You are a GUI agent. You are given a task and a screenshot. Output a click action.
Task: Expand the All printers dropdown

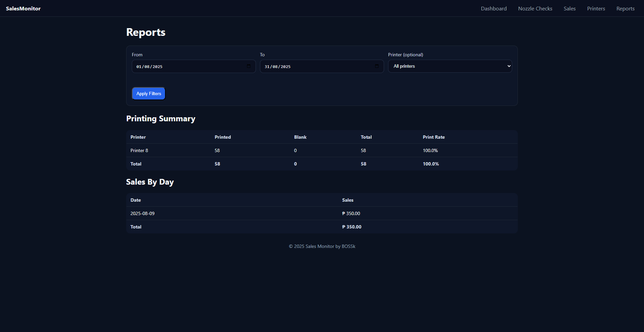(x=450, y=66)
